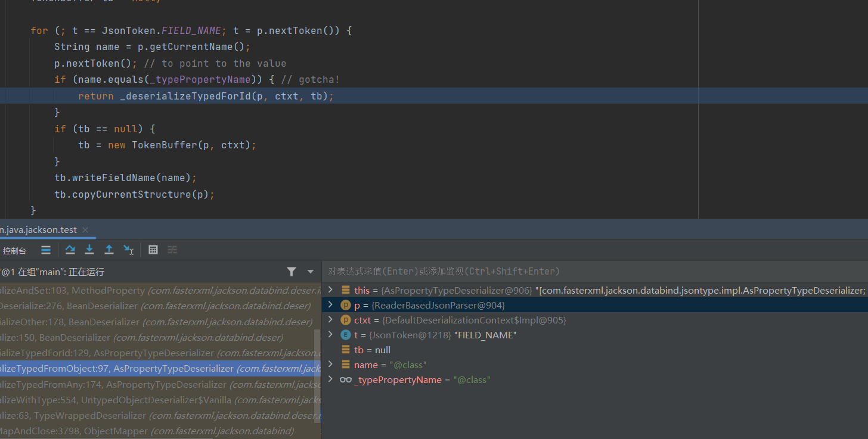Image resolution: width=868 pixels, height=439 pixels.
Task: Expand the 'p' ReaderBasedJsonParser node
Action: click(x=330, y=304)
